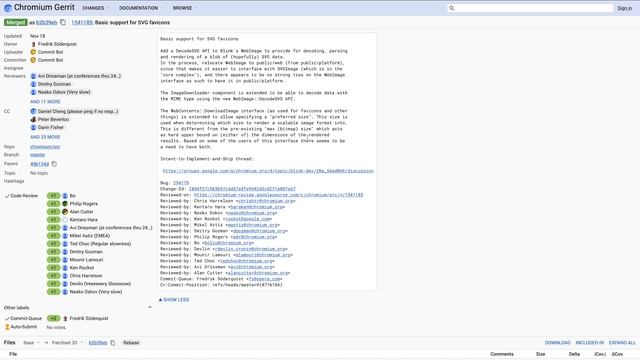Image resolution: width=640 pixels, height=360 pixels.
Task: Expand CC list with And 33 More
Action: 45,137
